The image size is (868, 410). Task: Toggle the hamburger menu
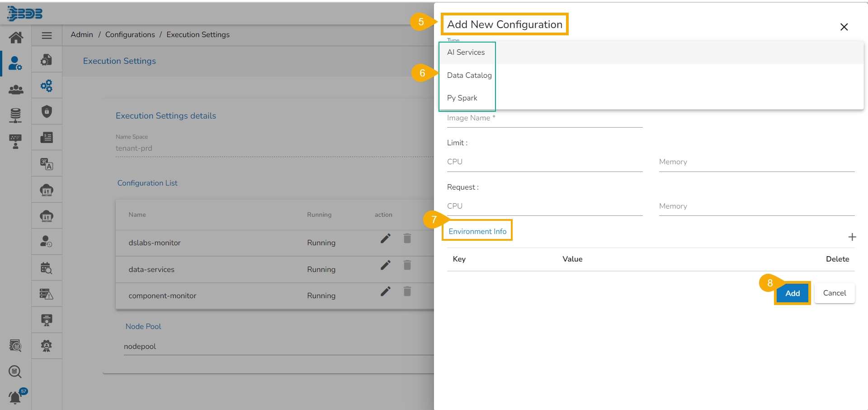[x=47, y=35]
